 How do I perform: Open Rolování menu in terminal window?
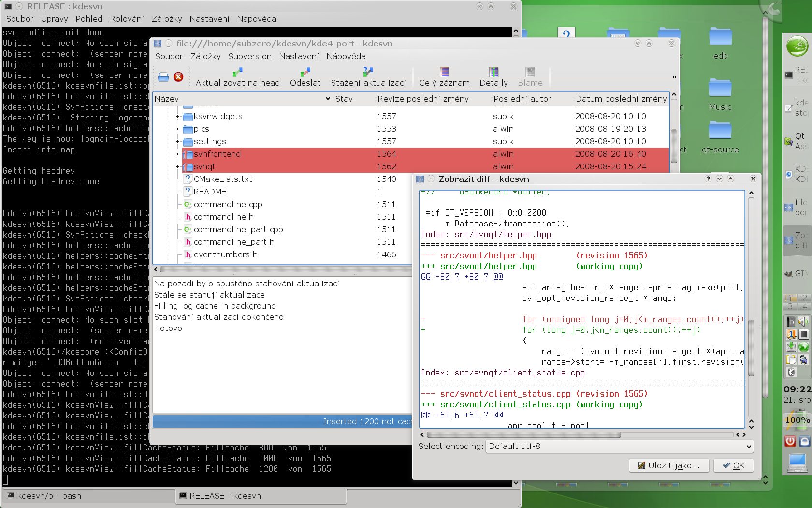127,19
